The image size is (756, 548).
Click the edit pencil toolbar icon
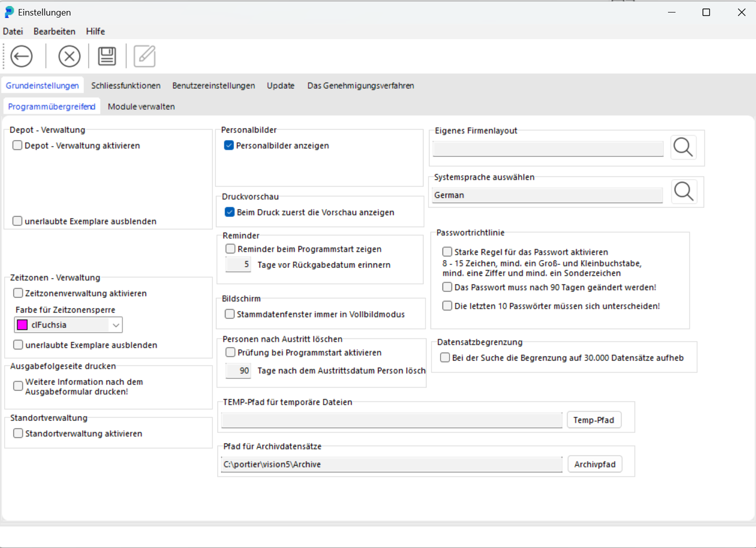click(144, 56)
